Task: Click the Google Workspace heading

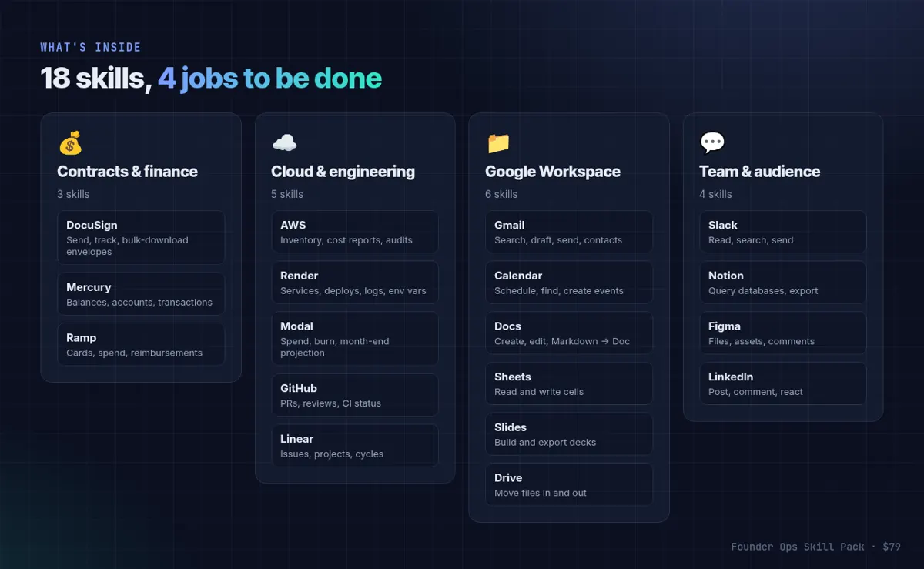Action: tap(553, 172)
